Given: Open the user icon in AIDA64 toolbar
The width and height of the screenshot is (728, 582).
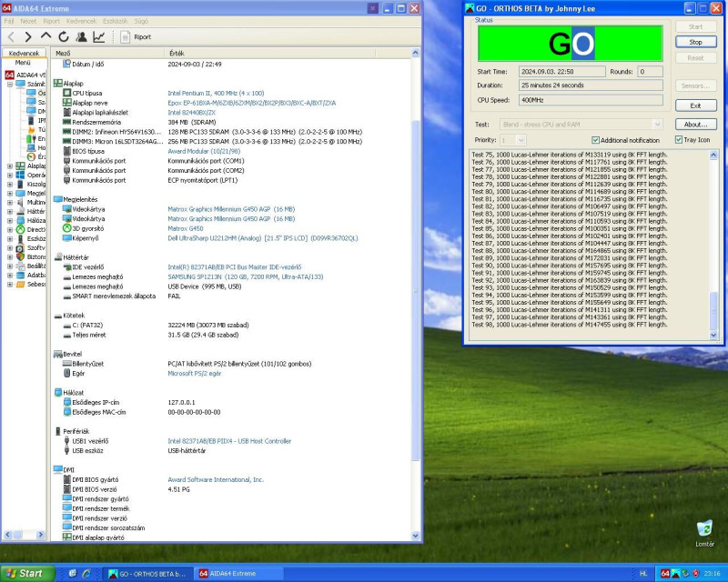Looking at the screenshot, I should pos(81,37).
